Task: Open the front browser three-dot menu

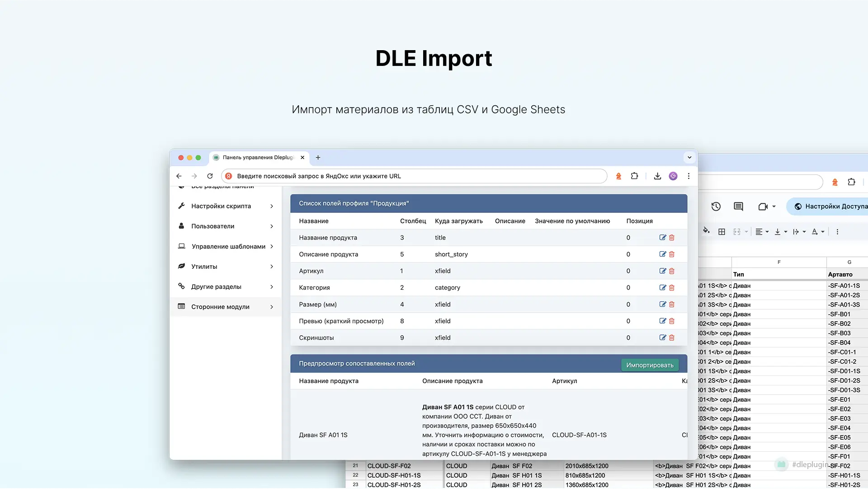Action: [x=689, y=176]
